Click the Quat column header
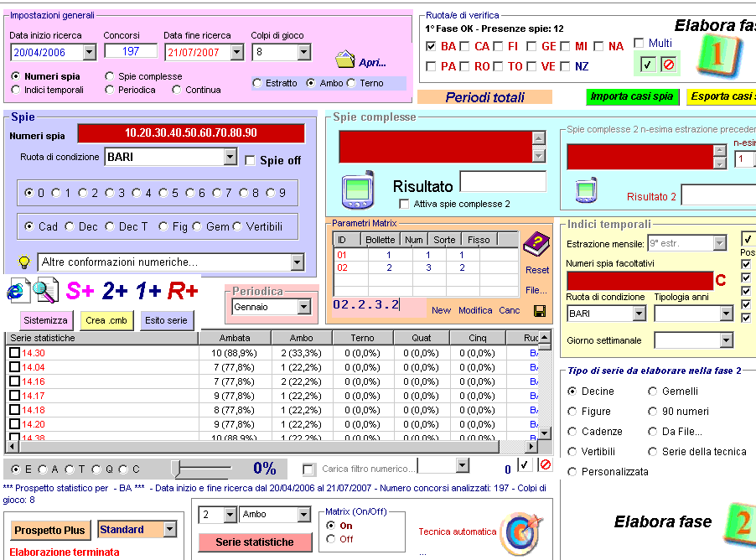Screen dimensions: 756x560 pos(422,338)
